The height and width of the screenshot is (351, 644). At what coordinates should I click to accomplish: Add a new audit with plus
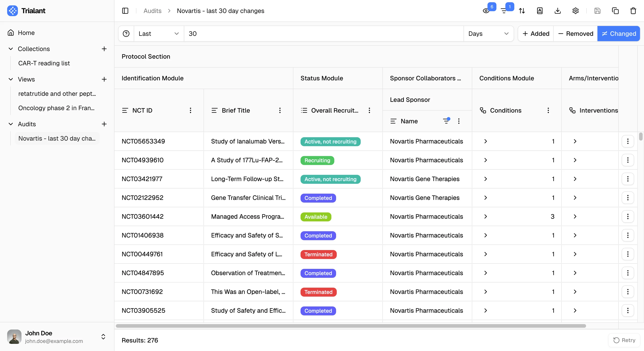coord(104,124)
